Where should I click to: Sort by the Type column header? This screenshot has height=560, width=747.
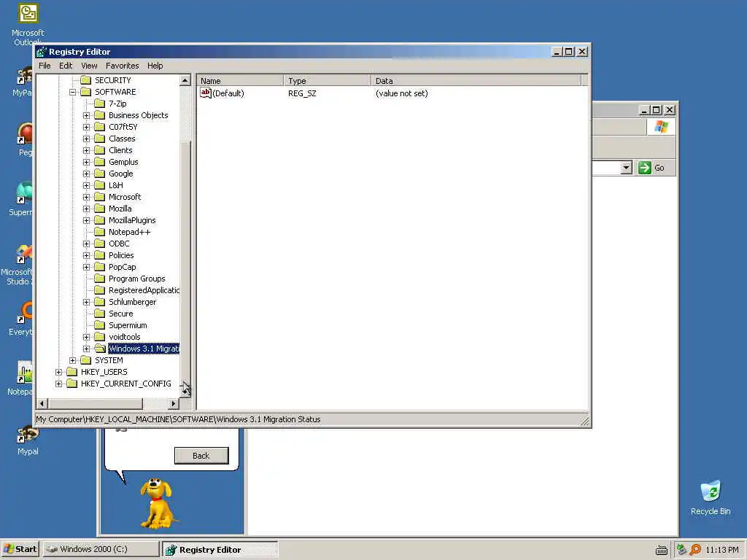coord(328,80)
